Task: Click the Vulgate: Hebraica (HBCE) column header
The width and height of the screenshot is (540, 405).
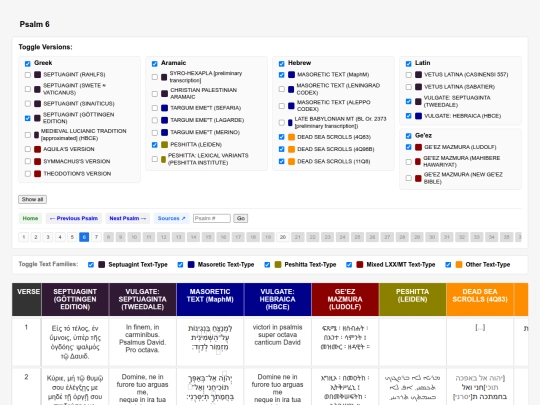Action: pyautogui.click(x=278, y=299)
